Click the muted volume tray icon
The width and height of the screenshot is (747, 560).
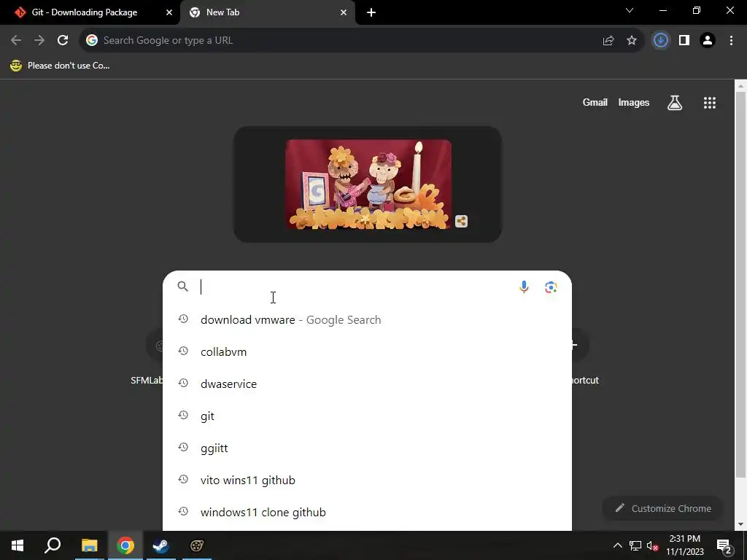(x=653, y=545)
